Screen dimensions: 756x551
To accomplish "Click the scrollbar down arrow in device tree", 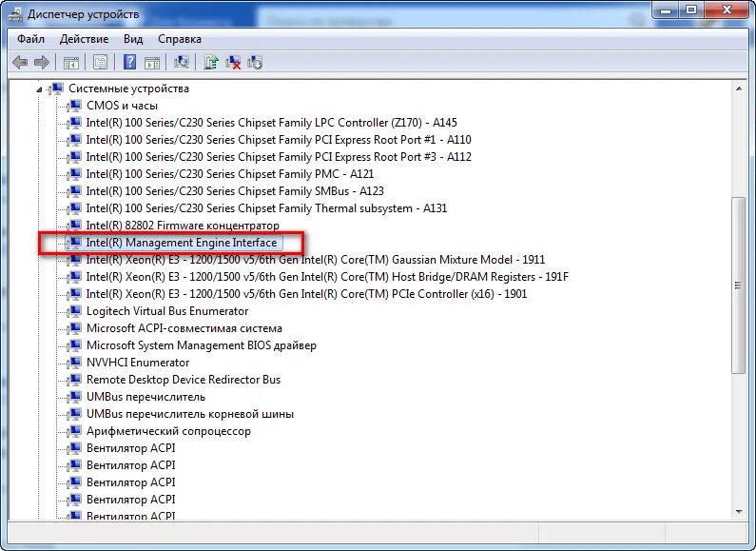I will [x=739, y=512].
